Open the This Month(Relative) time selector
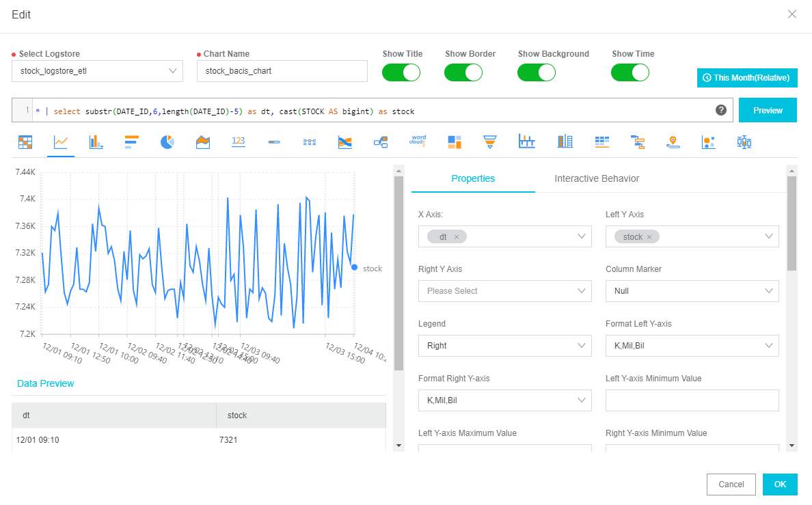This screenshot has height=505, width=812. [747, 78]
